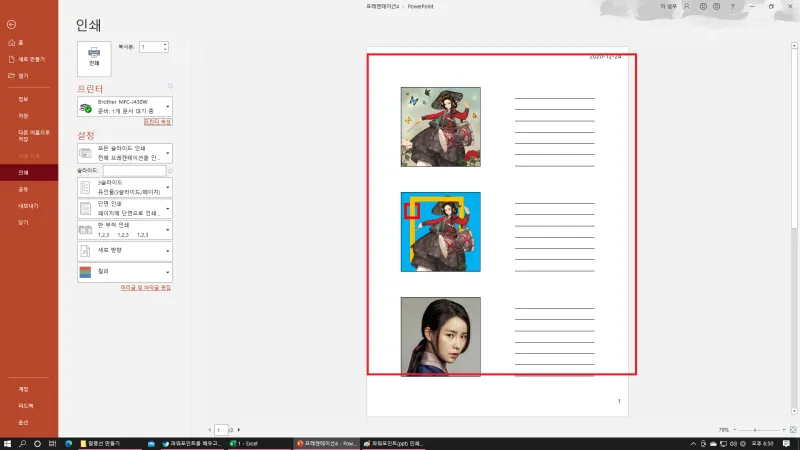Fit the preview page to window

[x=793, y=430]
